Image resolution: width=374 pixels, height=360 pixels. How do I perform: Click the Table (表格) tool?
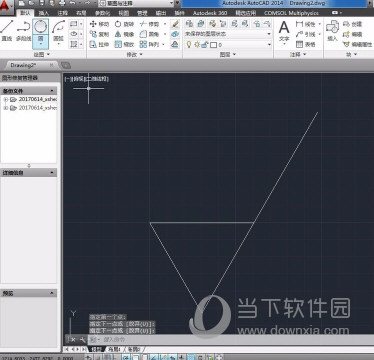[306, 44]
